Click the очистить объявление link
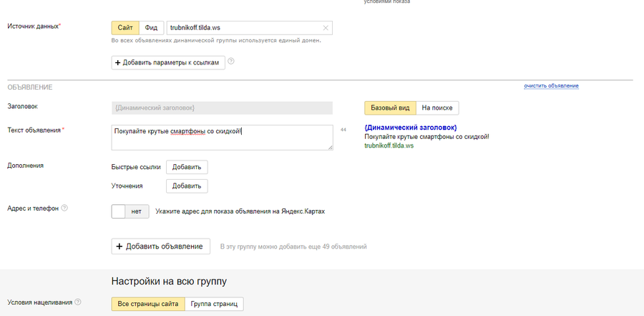644x316 pixels. tap(551, 86)
